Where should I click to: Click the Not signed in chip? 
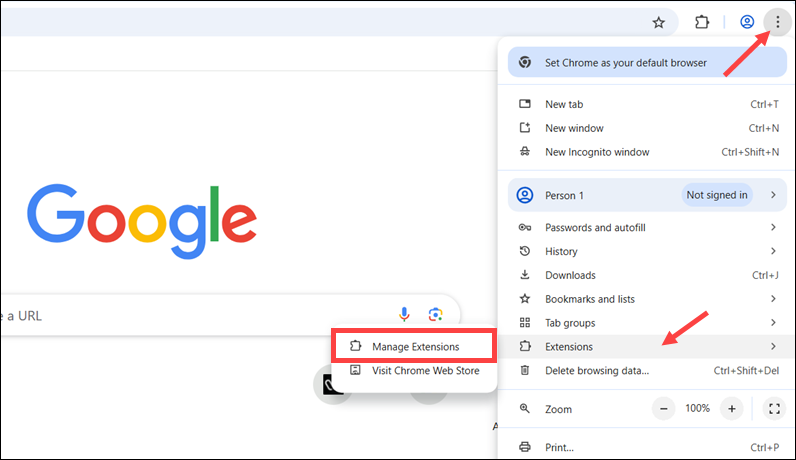click(717, 195)
